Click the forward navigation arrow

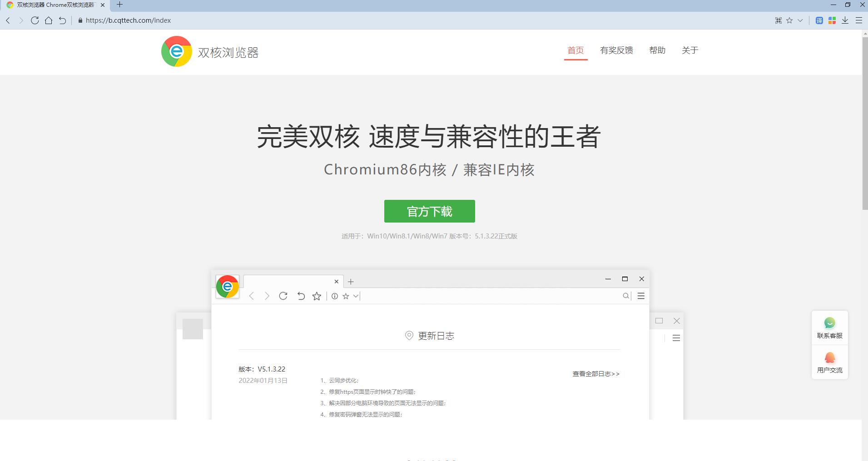21,20
